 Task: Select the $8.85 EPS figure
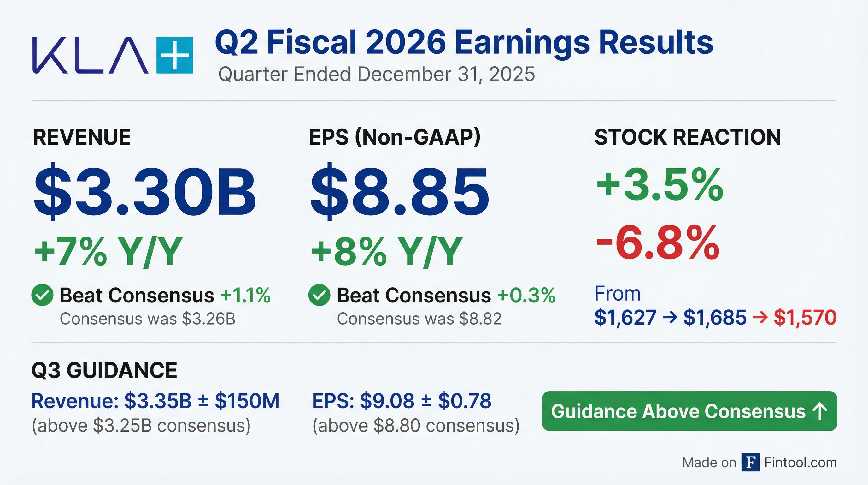click(399, 192)
